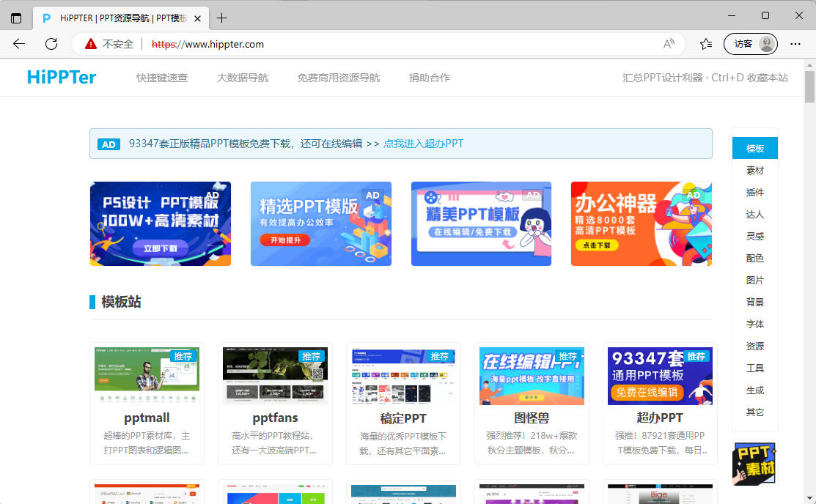The image size is (816, 504).
Task: Click the not-secure warning icon
Action: (91, 44)
